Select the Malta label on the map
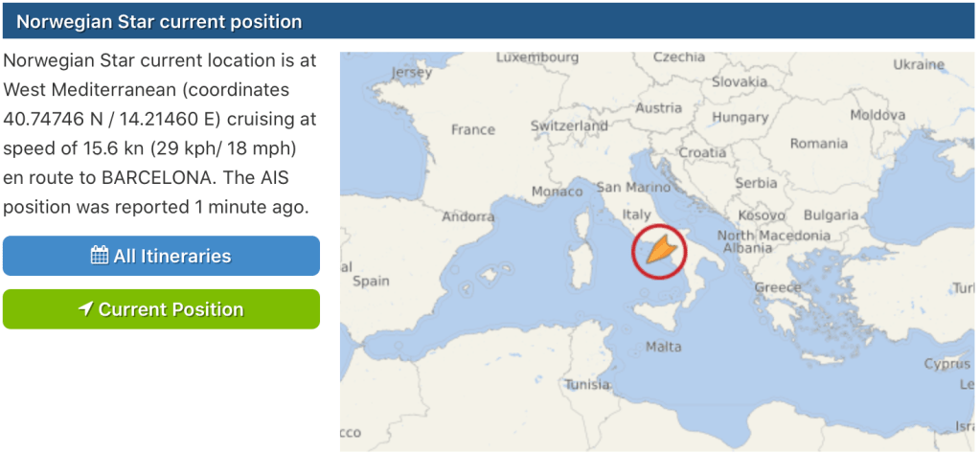Screen dimensions: 980x453 click(664, 347)
